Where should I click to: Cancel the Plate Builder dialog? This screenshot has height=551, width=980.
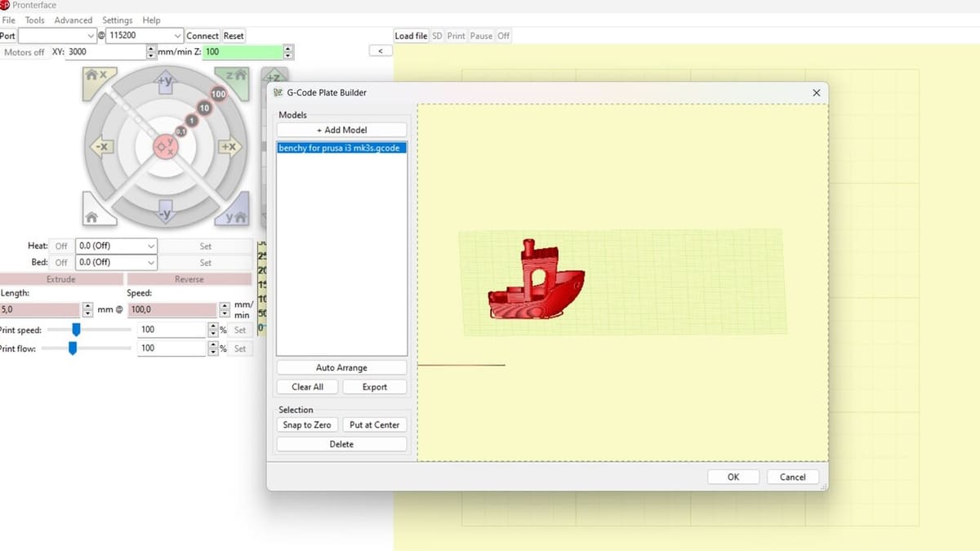click(793, 477)
